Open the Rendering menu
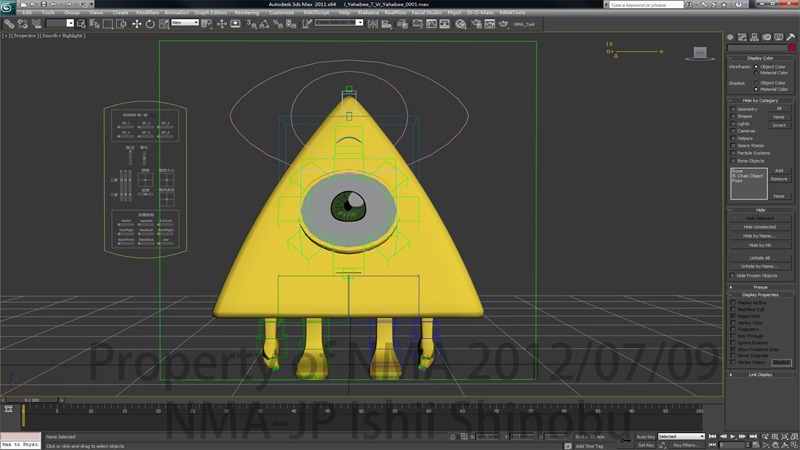800x450 pixels. pos(246,13)
